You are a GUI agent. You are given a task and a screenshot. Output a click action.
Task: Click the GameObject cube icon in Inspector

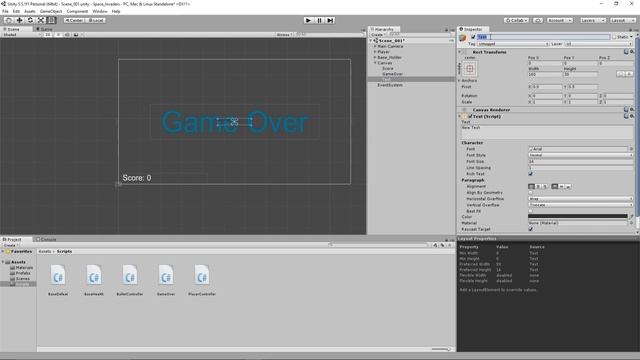click(463, 38)
